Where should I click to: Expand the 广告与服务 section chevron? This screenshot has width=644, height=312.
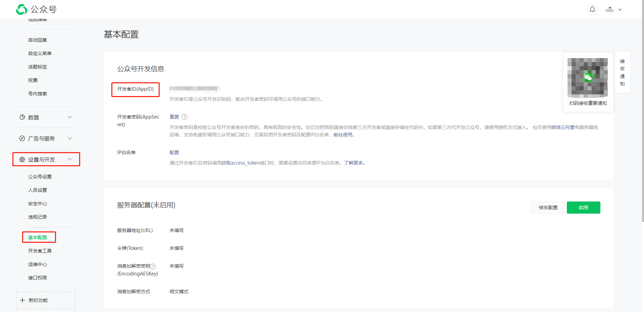click(70, 138)
